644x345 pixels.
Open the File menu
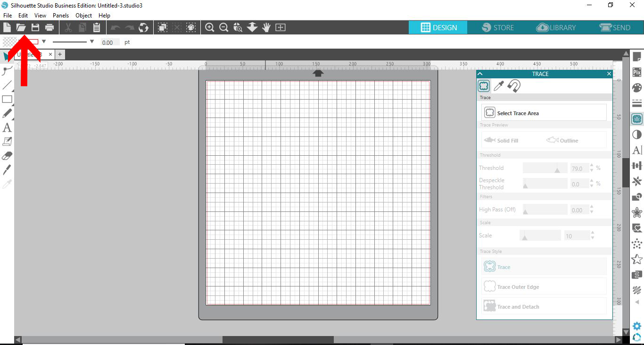coord(8,16)
